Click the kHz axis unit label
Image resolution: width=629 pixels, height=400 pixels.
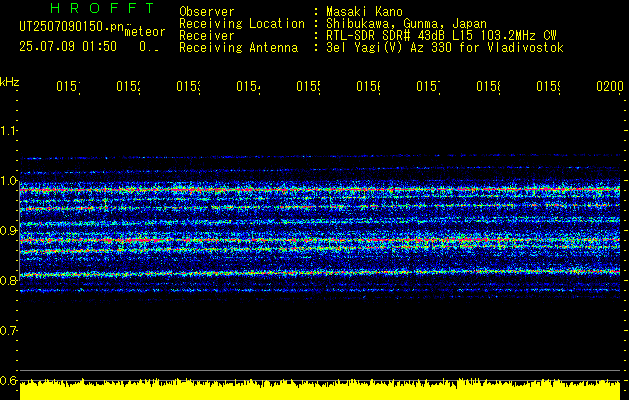coord(10,82)
